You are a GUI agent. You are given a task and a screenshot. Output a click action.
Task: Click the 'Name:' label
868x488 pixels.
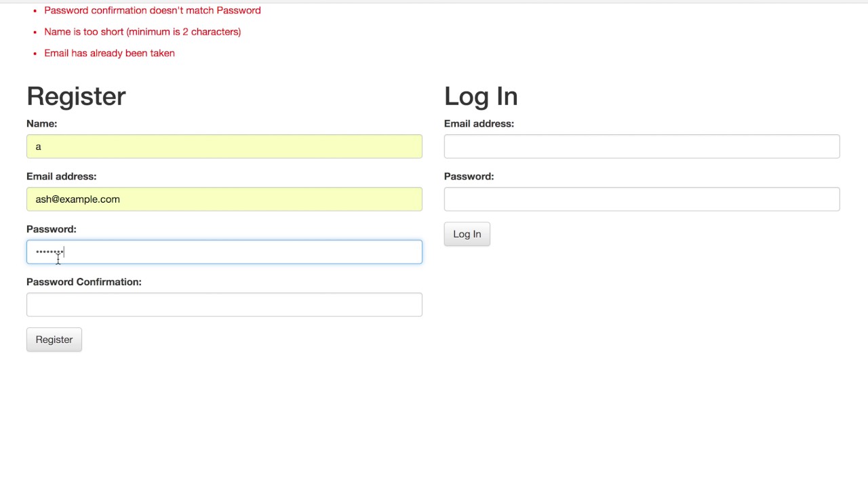click(41, 123)
